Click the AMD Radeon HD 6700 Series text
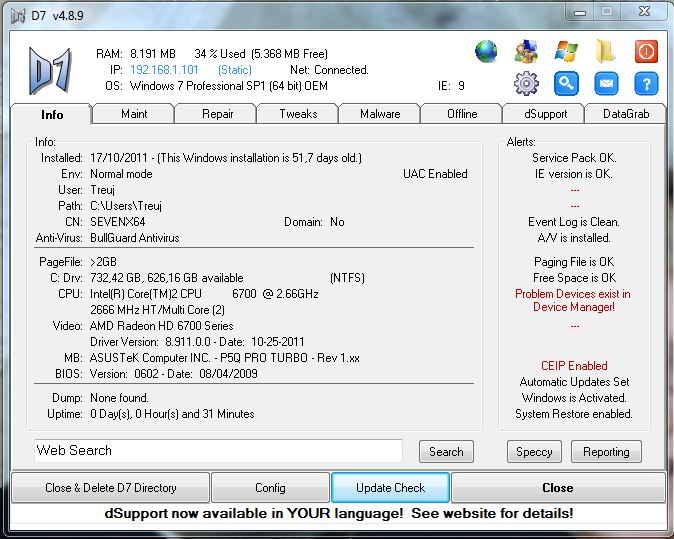 (x=162, y=326)
